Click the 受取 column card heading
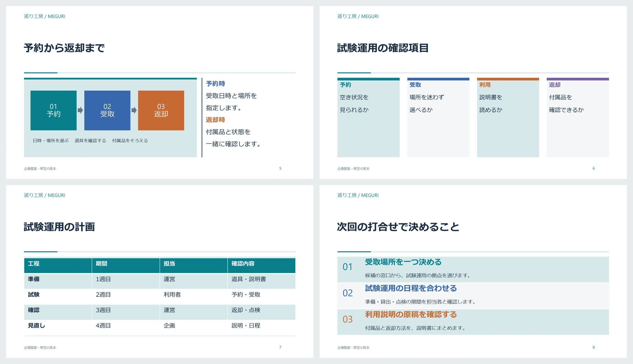Image resolution: width=633 pixels, height=364 pixels. coord(415,85)
